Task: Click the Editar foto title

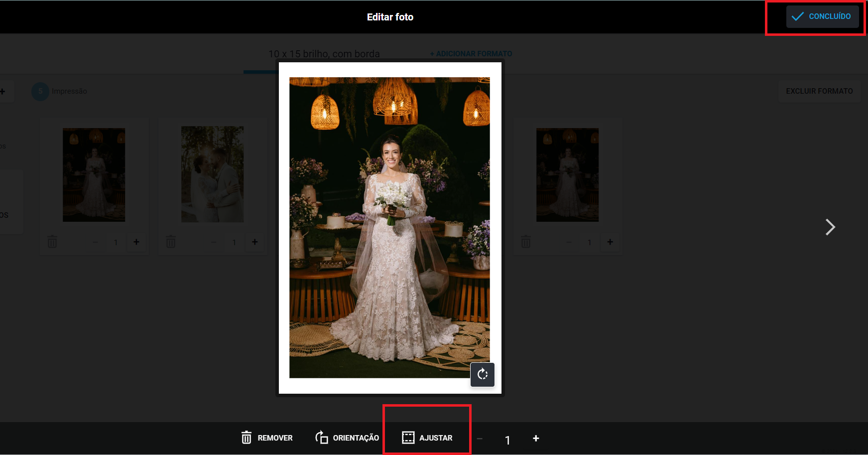Action: click(390, 17)
